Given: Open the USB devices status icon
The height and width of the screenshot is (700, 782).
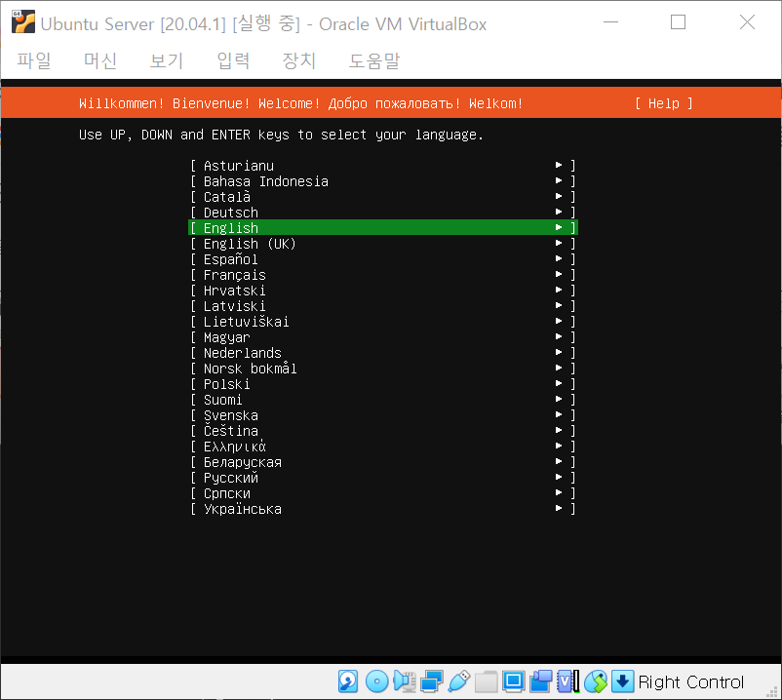Looking at the screenshot, I should 459,681.
